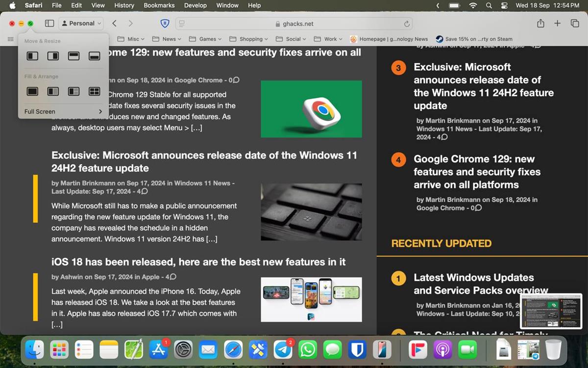Open Bitwarden shield extension icon
Screen dimensions: 588x368
pyautogui.click(x=165, y=23)
